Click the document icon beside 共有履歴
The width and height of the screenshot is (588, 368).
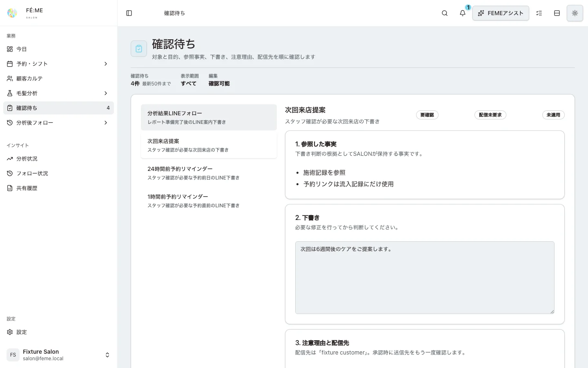click(10, 188)
